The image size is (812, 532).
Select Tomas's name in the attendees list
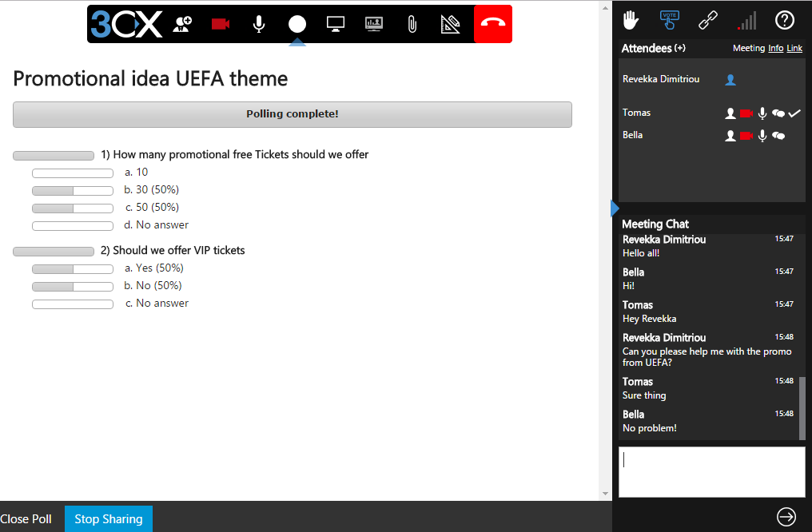pyautogui.click(x=636, y=113)
